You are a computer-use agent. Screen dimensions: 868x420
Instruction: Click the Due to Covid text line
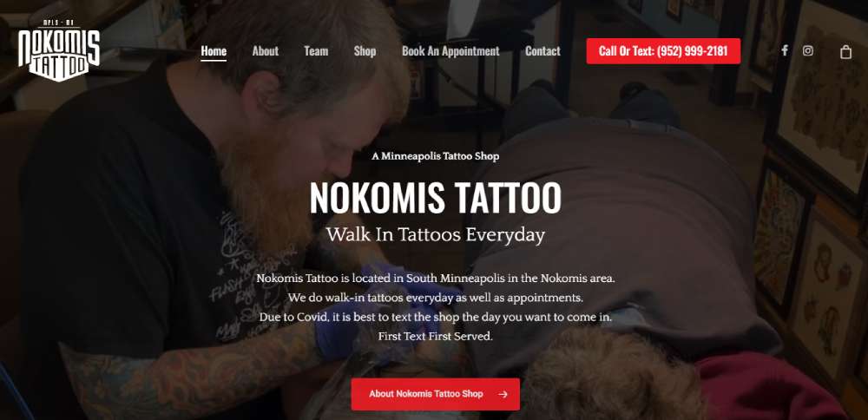pyautogui.click(x=436, y=318)
